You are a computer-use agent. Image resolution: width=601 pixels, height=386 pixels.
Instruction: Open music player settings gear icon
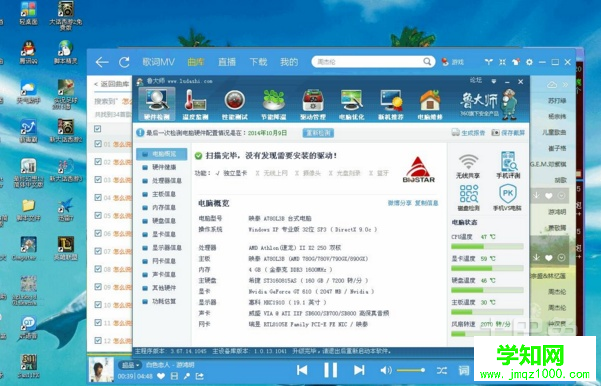[529, 62]
